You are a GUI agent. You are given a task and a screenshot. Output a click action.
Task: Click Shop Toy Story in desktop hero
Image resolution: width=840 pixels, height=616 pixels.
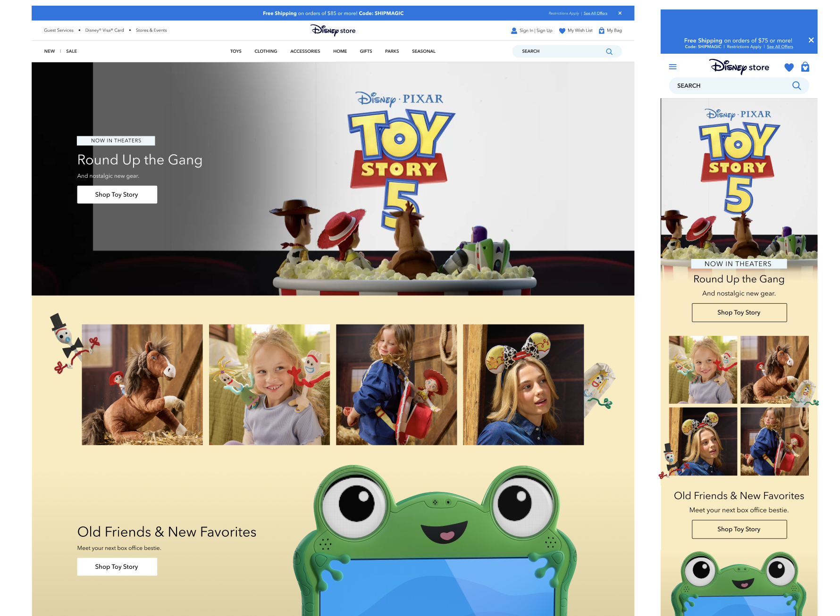click(x=117, y=194)
